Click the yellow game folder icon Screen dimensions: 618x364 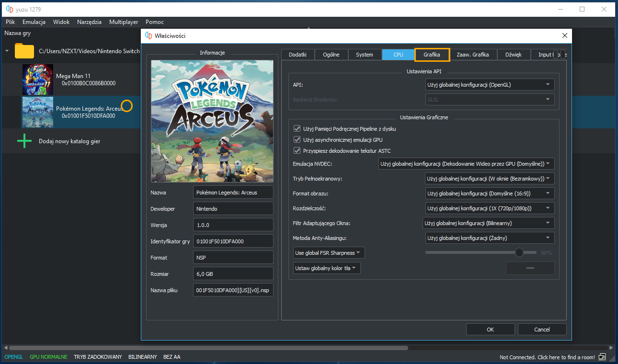coord(24,51)
